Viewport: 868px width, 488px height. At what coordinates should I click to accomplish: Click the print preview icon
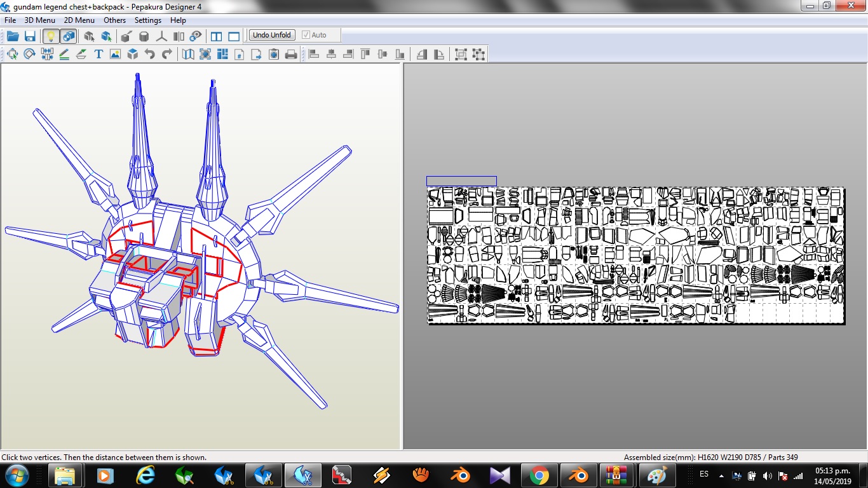[x=274, y=54]
